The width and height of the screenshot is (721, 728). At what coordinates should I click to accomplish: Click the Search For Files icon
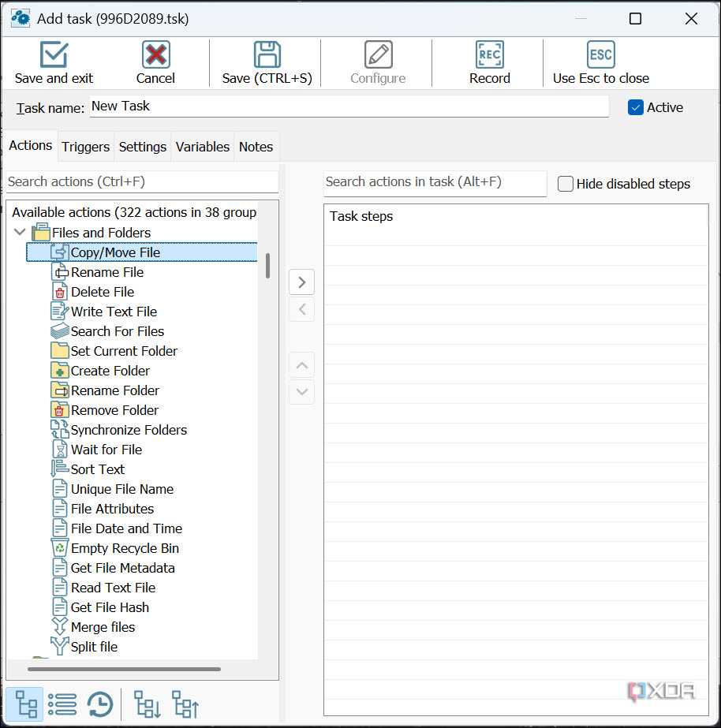[x=59, y=331]
